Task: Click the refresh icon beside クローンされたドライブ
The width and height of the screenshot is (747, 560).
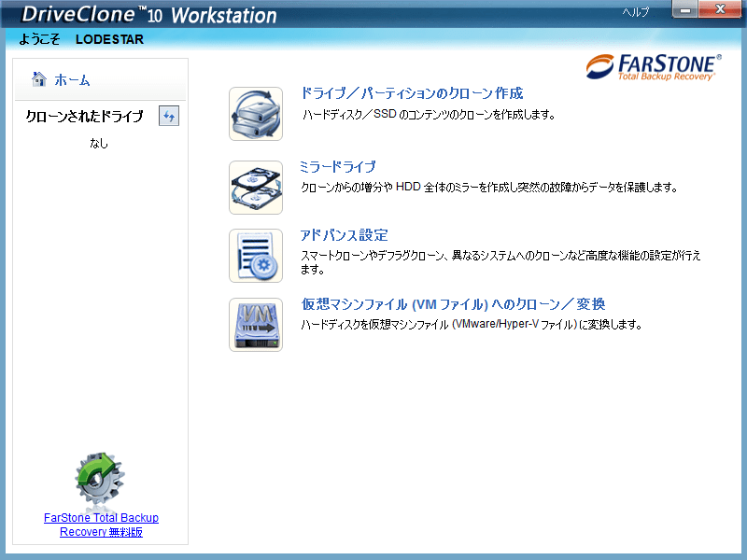Action: pyautogui.click(x=168, y=115)
